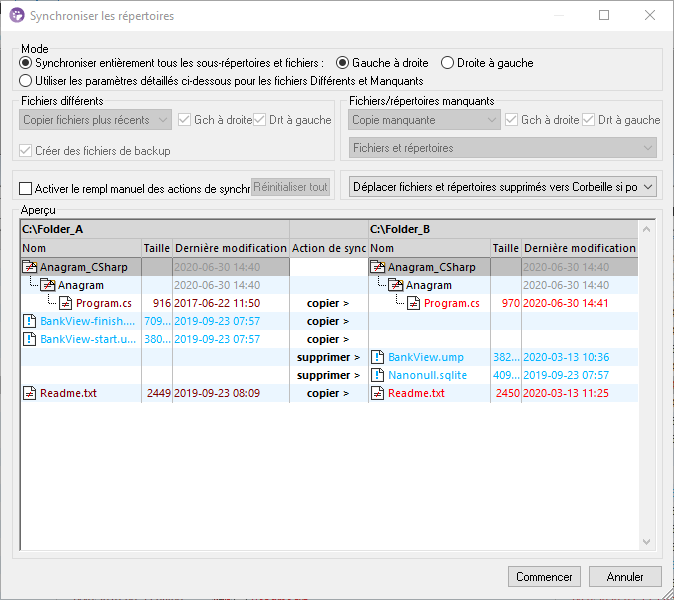Click the BankView.ump file icon in Folder_B
The width and height of the screenshot is (674, 600).
[x=378, y=357]
